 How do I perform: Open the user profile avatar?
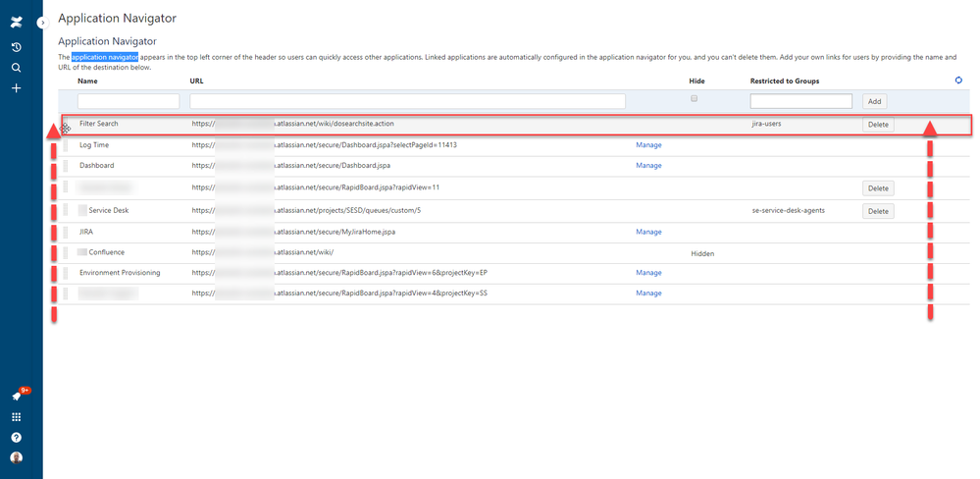17,457
